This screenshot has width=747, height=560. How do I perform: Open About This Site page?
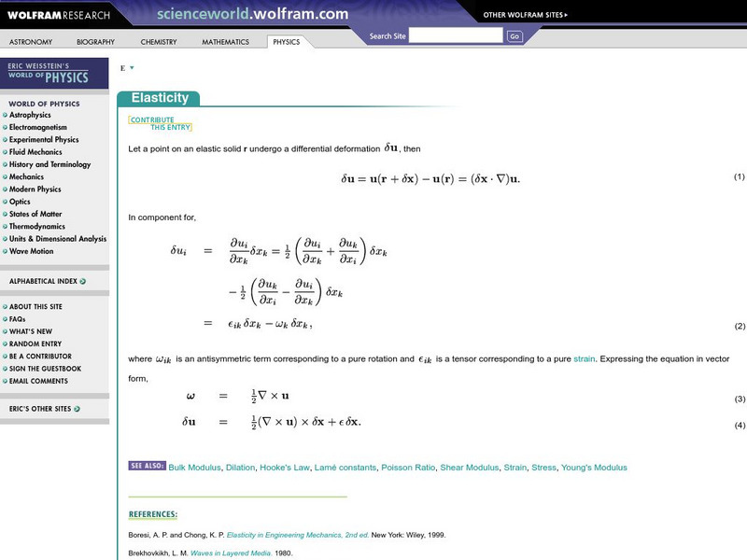(x=35, y=307)
